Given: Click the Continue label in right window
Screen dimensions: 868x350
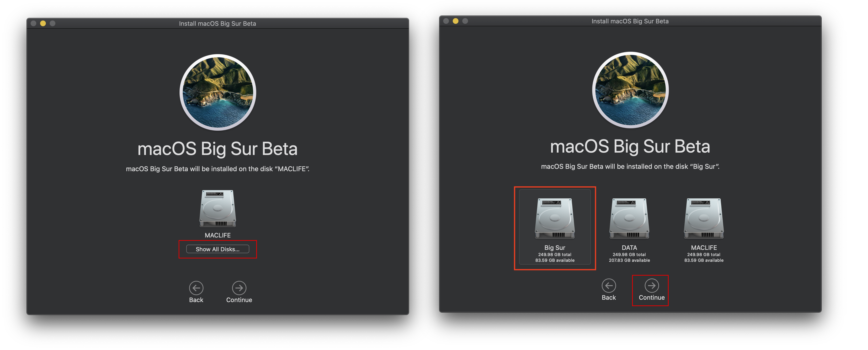Looking at the screenshot, I should click(651, 298).
